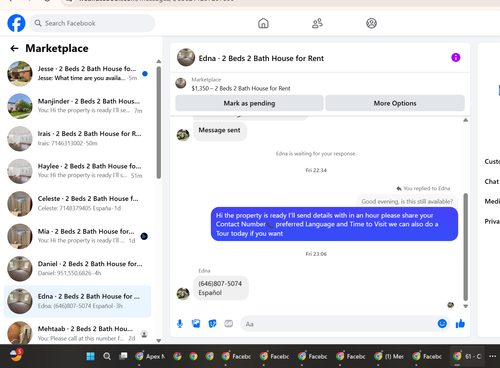Open taskbar Search icon
Image resolution: width=500 pixels, height=368 pixels.
pos(107,356)
